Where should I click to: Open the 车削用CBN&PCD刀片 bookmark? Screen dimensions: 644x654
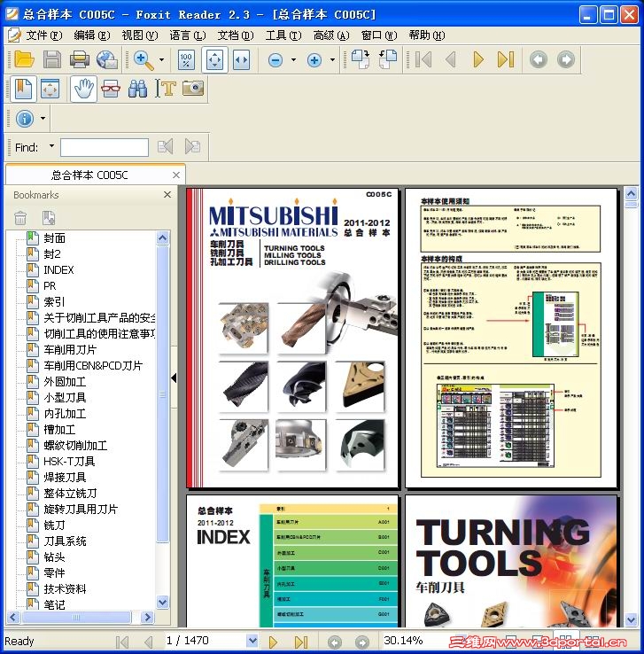(93, 365)
